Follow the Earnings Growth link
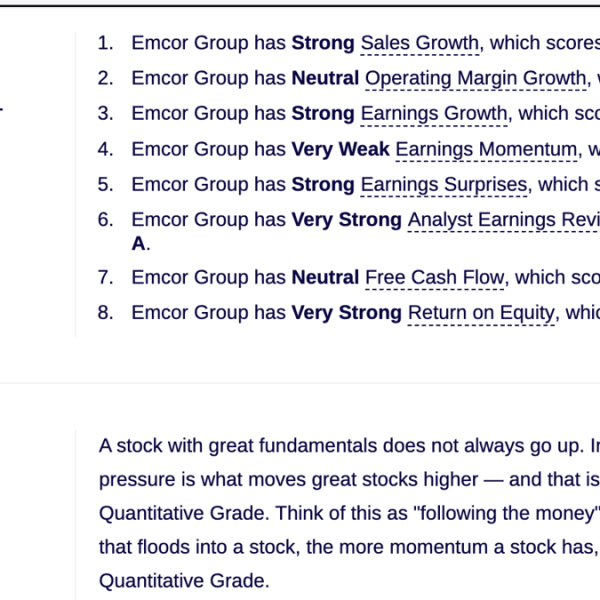The height and width of the screenshot is (600, 600). tap(434, 114)
